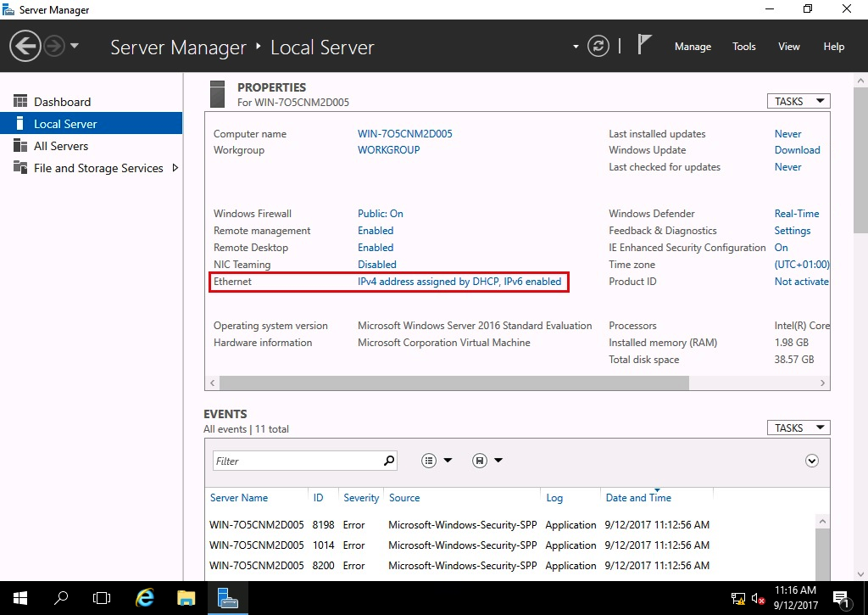This screenshot has width=868, height=615.
Task: Collapse the Events filter chevron
Action: click(811, 461)
